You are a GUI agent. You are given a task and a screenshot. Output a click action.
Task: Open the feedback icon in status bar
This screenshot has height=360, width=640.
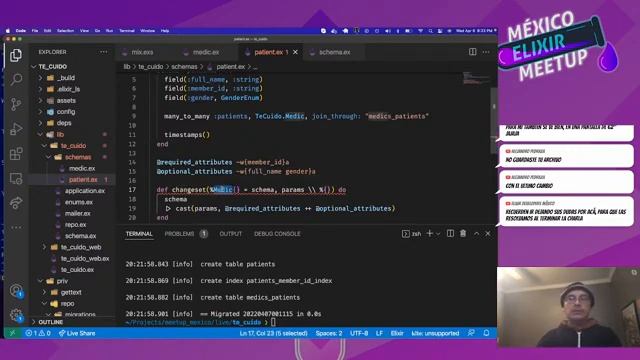(x=471, y=333)
